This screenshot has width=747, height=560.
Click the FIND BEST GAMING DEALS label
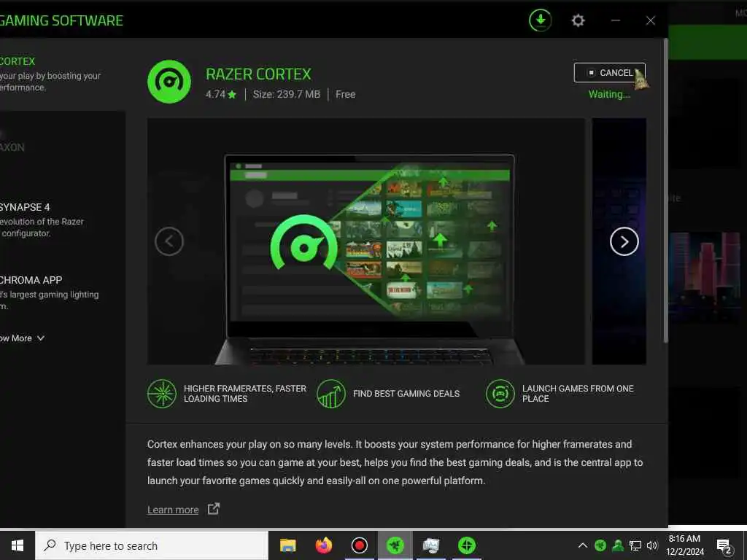point(406,394)
